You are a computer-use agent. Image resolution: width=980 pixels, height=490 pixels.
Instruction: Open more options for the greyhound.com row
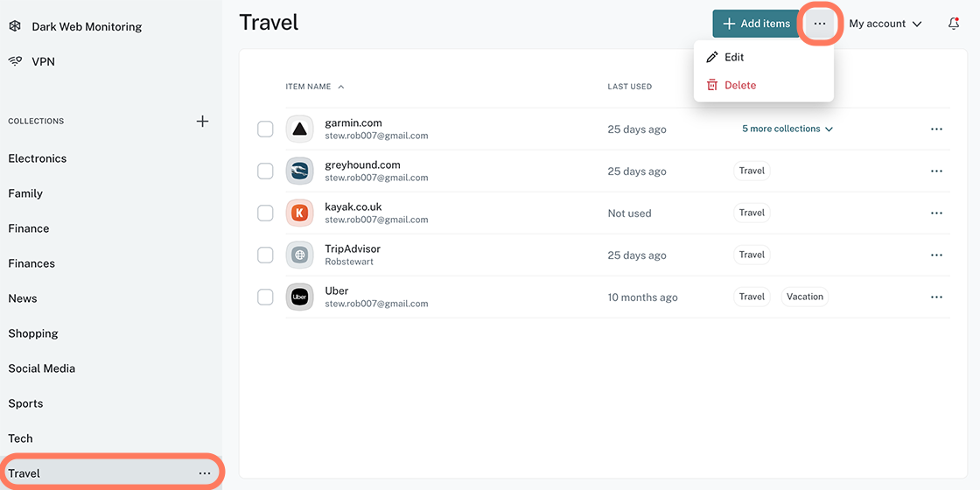point(936,171)
